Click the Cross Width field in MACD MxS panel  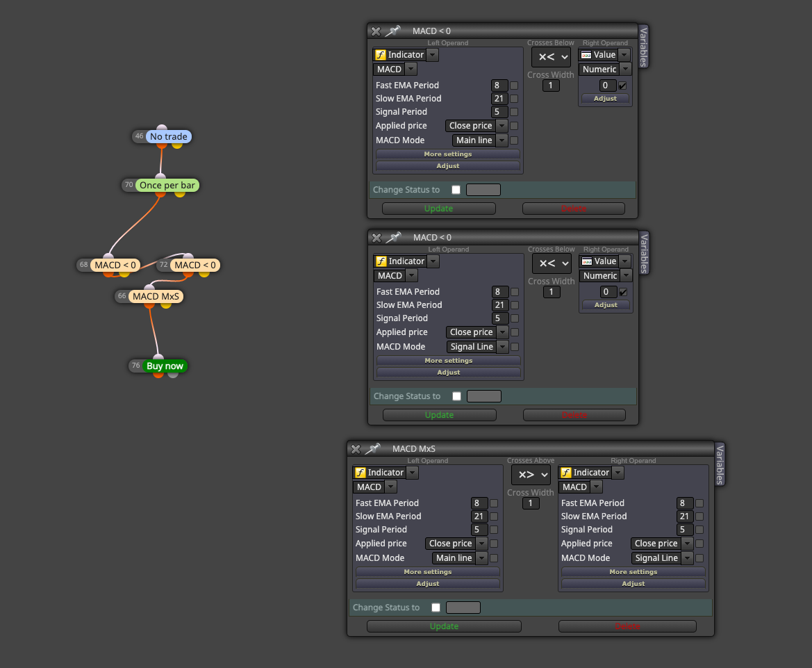pos(530,503)
